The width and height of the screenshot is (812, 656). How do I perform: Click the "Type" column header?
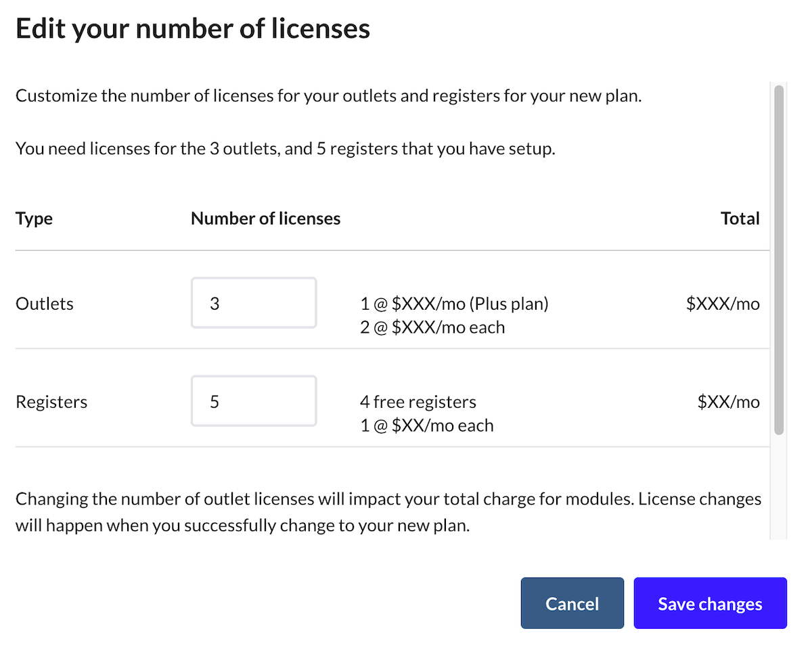click(34, 218)
